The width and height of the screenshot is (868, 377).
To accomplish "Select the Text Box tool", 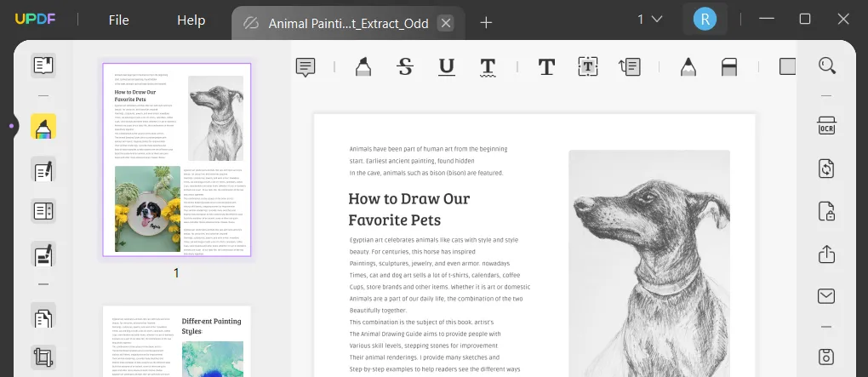I will (x=587, y=66).
